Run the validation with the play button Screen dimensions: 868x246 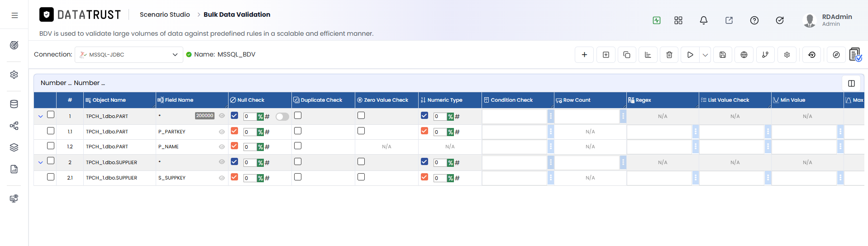pyautogui.click(x=690, y=55)
